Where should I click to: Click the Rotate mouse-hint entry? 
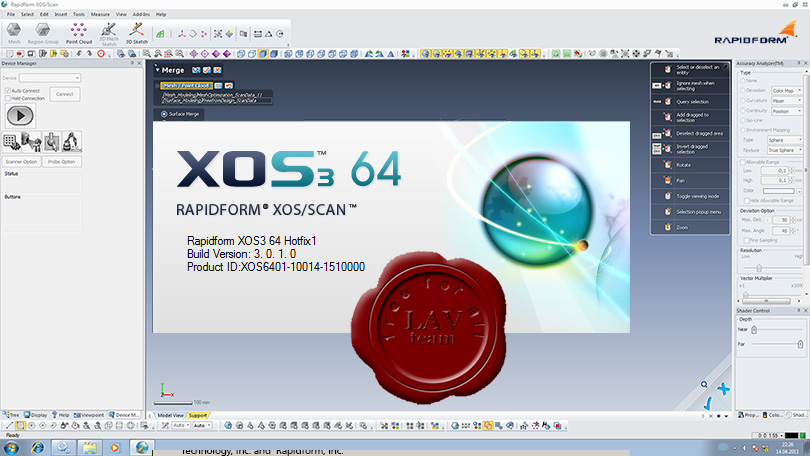[690, 165]
